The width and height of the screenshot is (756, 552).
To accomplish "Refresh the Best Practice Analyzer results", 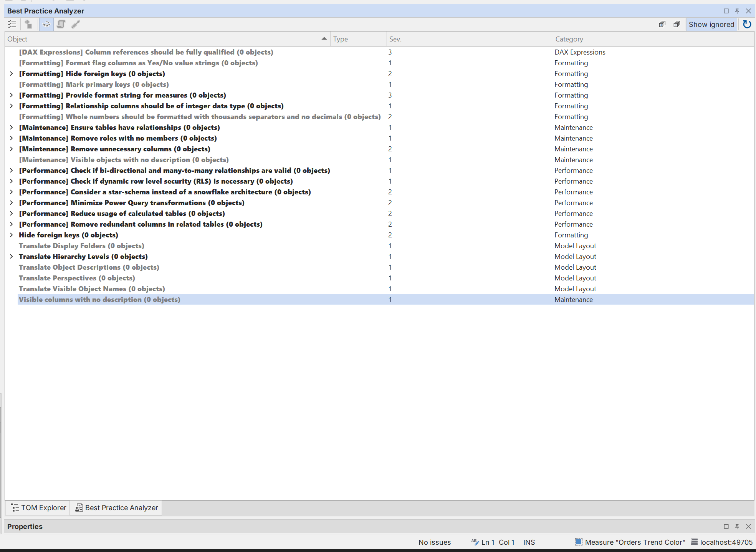I will click(747, 24).
